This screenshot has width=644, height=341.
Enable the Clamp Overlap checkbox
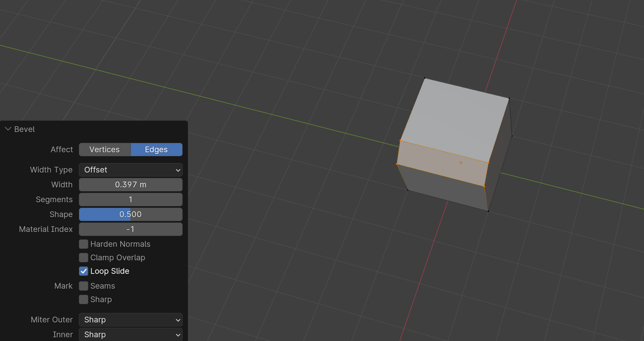(x=84, y=257)
